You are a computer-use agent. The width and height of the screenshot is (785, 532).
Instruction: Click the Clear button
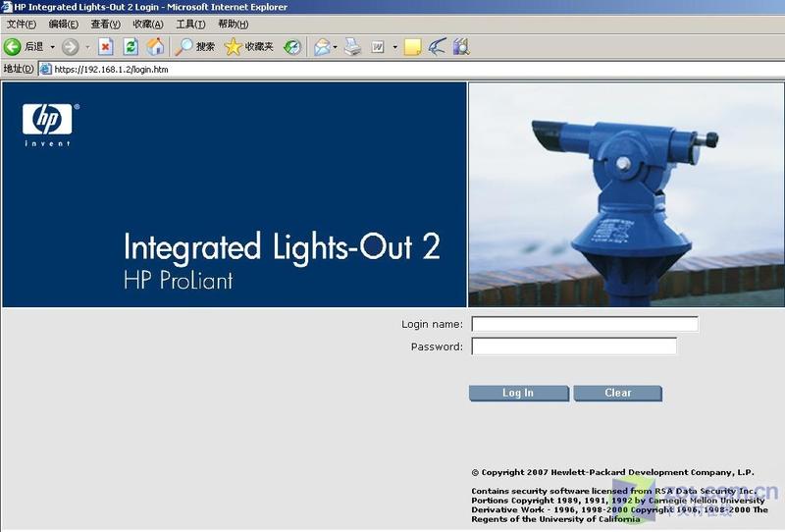(x=618, y=394)
